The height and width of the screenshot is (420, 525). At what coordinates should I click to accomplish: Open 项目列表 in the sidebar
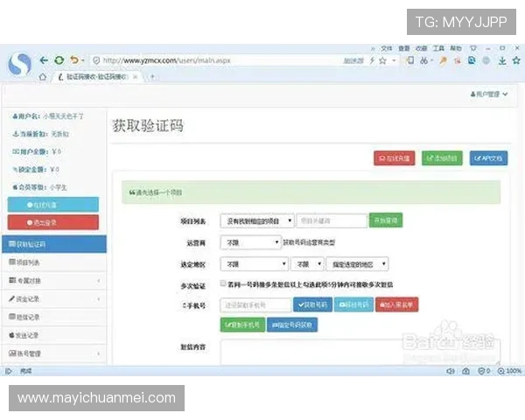pos(54,262)
